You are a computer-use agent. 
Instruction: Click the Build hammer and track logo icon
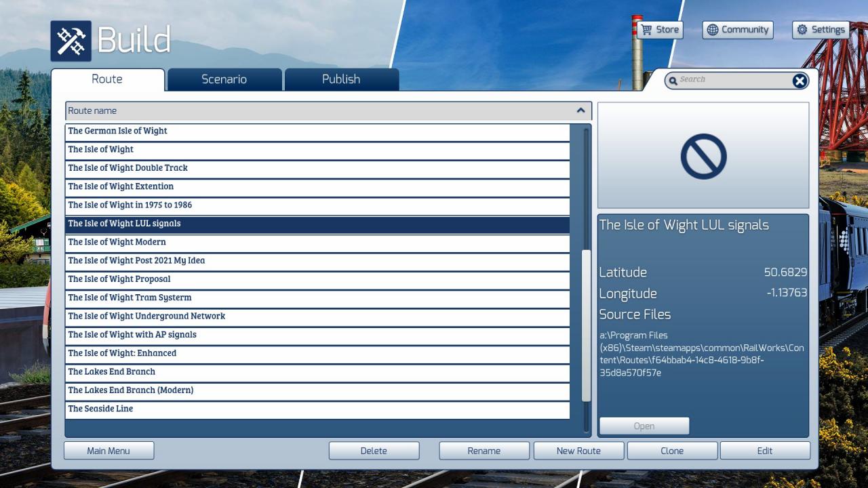71,41
